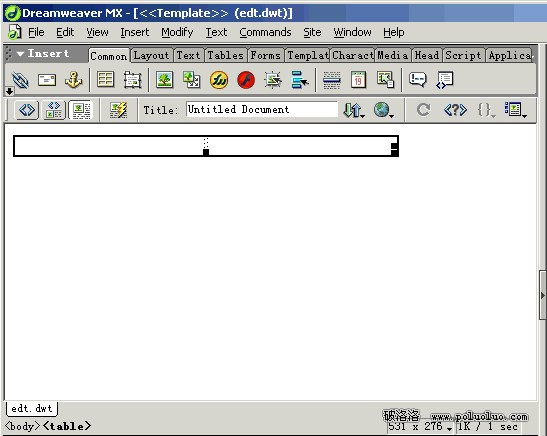The image size is (547, 436).
Task: Open the Modify menu
Action: 177,32
